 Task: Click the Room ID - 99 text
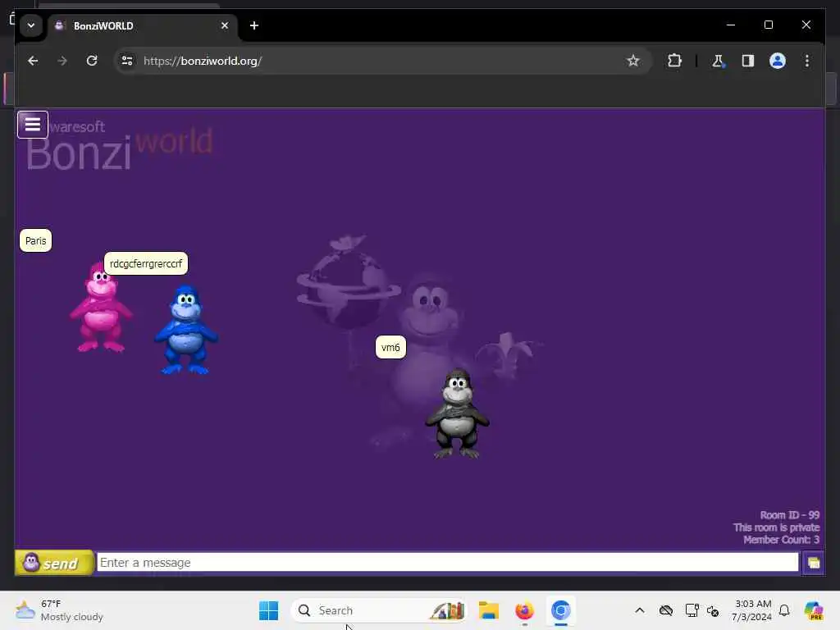click(x=790, y=515)
